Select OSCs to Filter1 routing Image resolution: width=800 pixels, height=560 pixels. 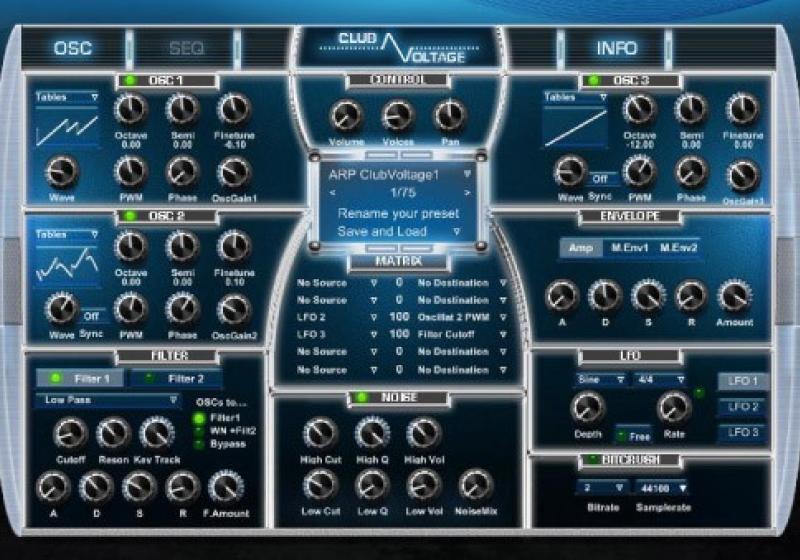pos(198,419)
